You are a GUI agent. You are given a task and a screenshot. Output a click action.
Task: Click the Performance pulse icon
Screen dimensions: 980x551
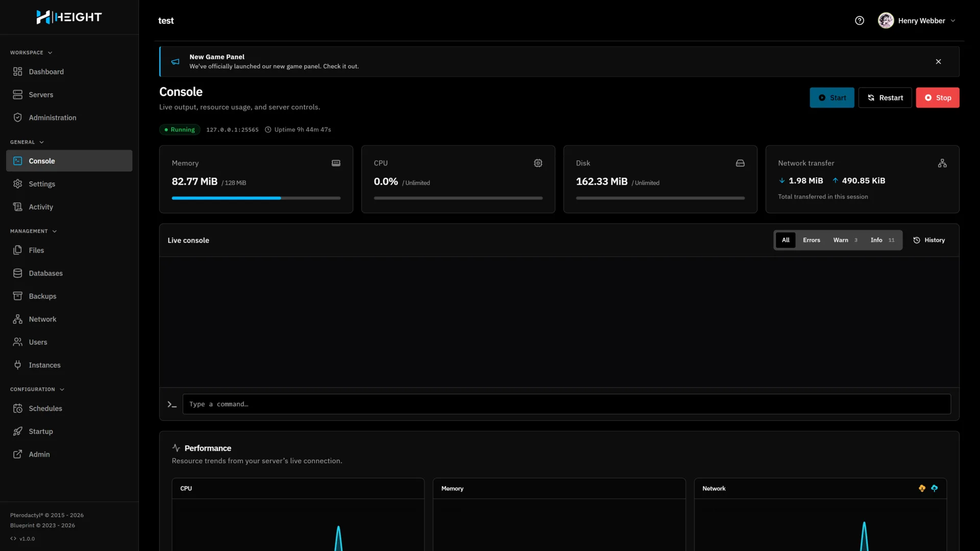point(176,448)
